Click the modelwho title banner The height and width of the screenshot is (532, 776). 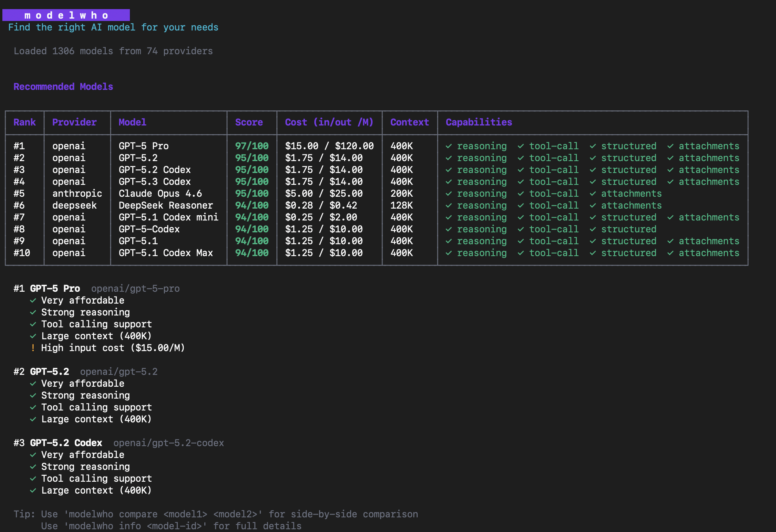[66, 15]
